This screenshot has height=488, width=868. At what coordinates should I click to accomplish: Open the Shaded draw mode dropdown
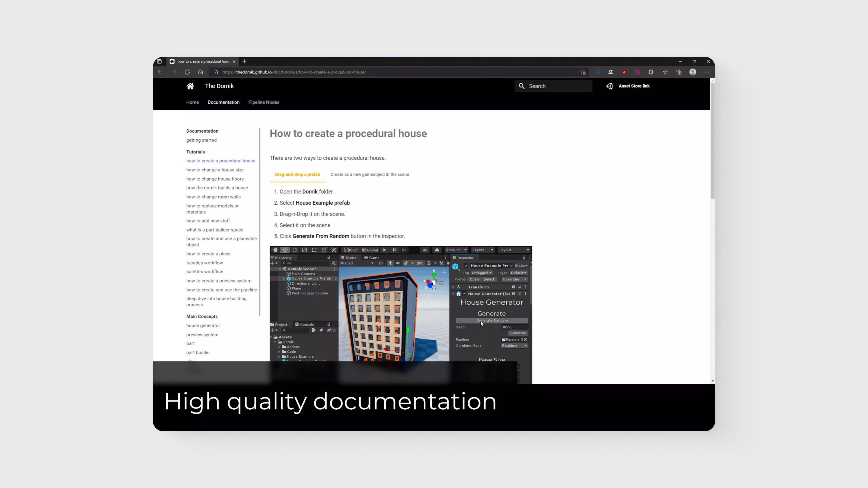tap(357, 263)
